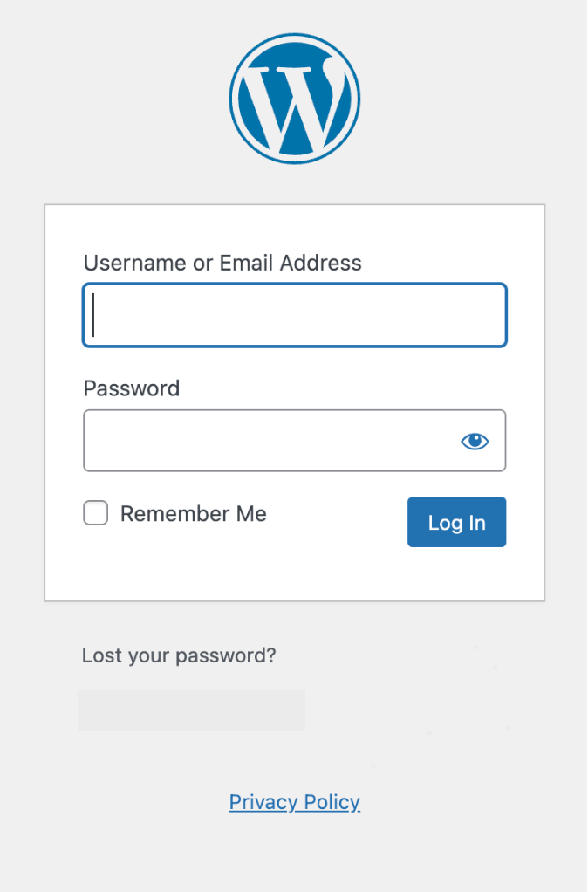Click the blue circular WordPress emblem
This screenshot has width=588, height=892.
click(294, 98)
